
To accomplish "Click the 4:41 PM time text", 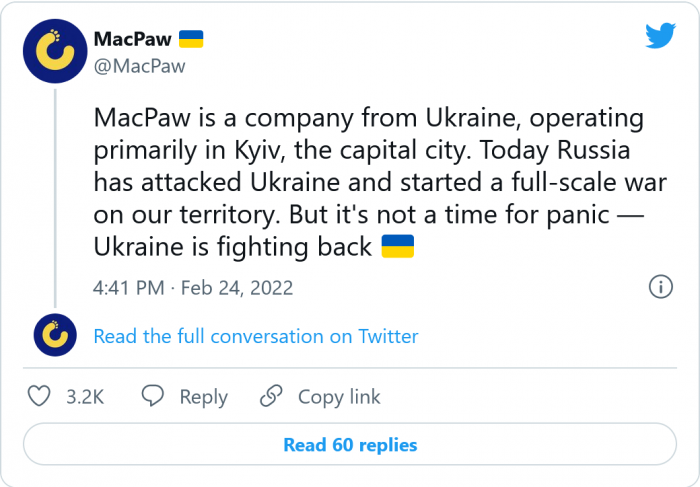I will tap(130, 288).
